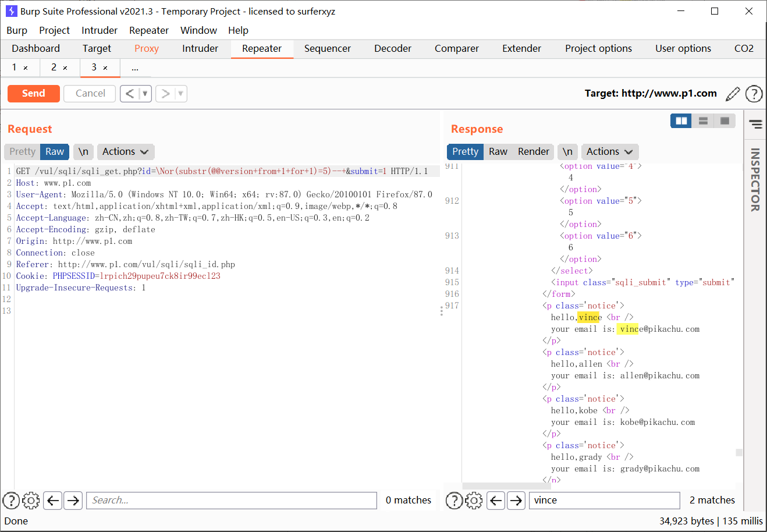Screen dimensions: 767x532
Task: Close Repeater sub-tab 1
Action: pos(26,68)
